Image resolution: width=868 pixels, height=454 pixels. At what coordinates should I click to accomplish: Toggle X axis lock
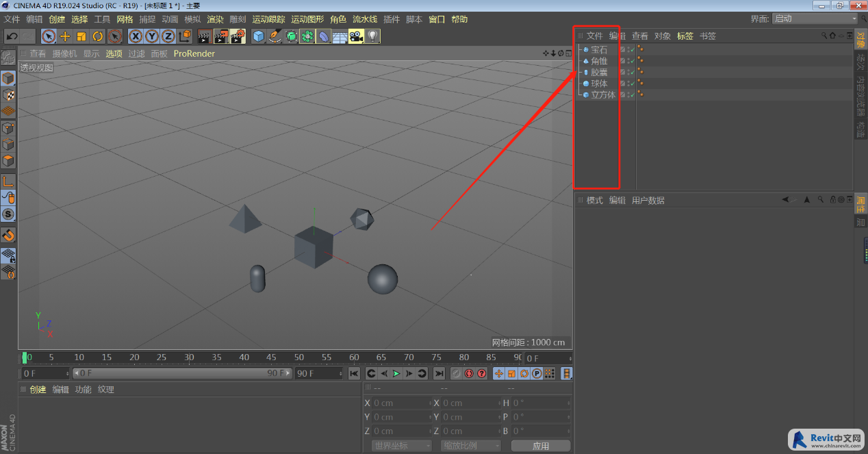(x=136, y=36)
